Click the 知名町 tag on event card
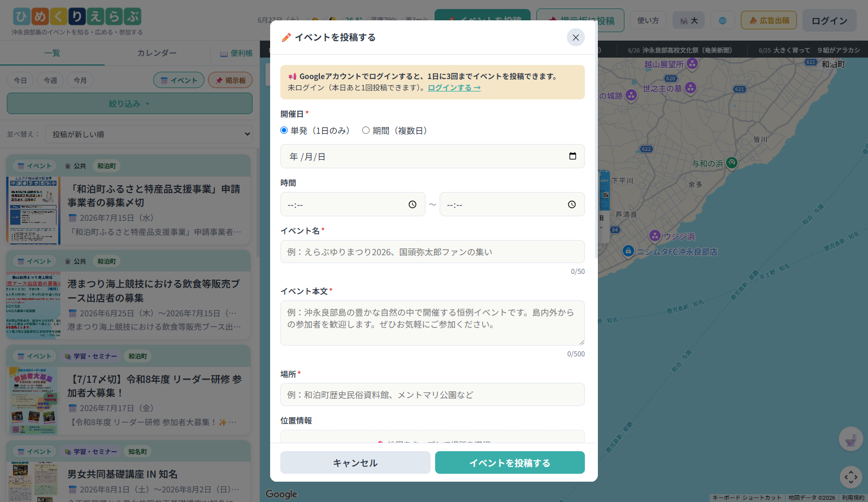 (137, 452)
